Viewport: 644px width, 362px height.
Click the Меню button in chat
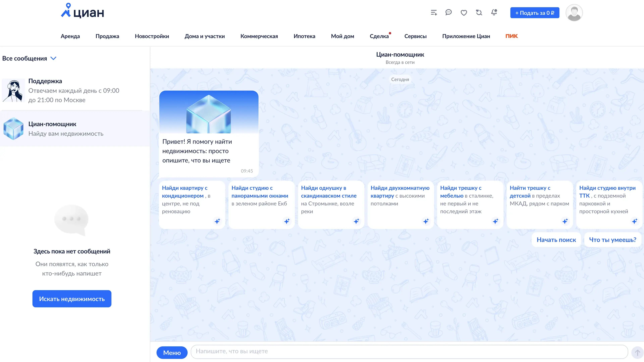click(x=172, y=352)
